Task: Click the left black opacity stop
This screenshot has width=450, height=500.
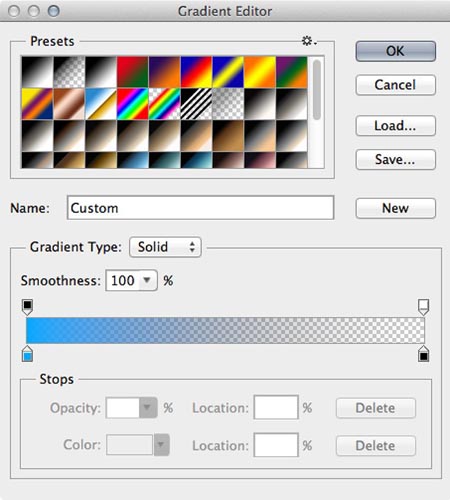Action: [27, 307]
